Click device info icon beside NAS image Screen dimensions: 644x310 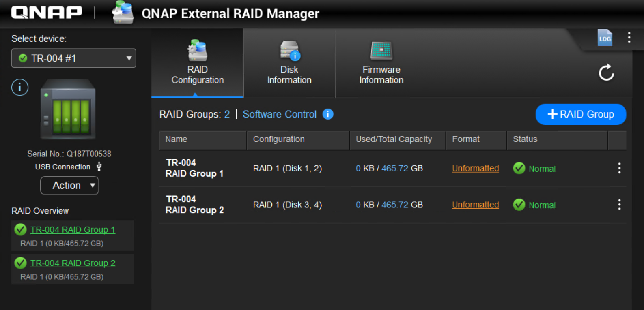coord(20,88)
